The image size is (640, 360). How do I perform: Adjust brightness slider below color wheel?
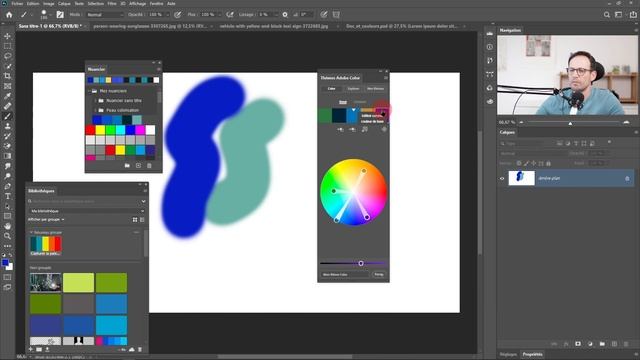[x=361, y=263]
